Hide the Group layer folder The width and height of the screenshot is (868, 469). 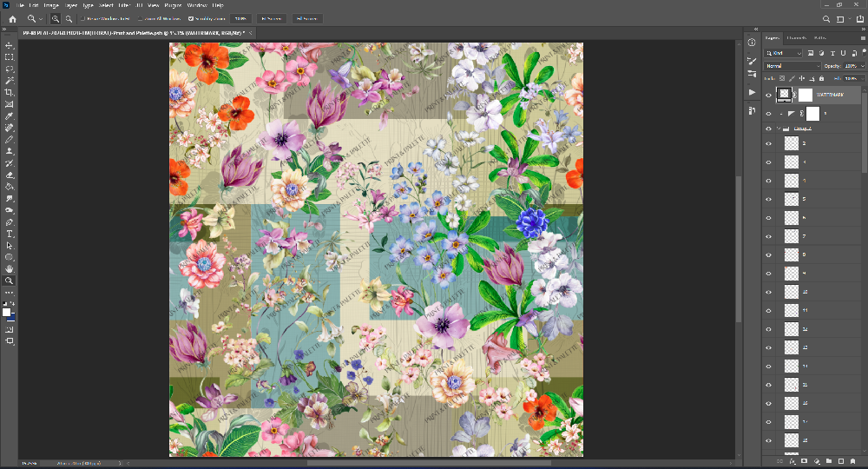click(x=768, y=129)
